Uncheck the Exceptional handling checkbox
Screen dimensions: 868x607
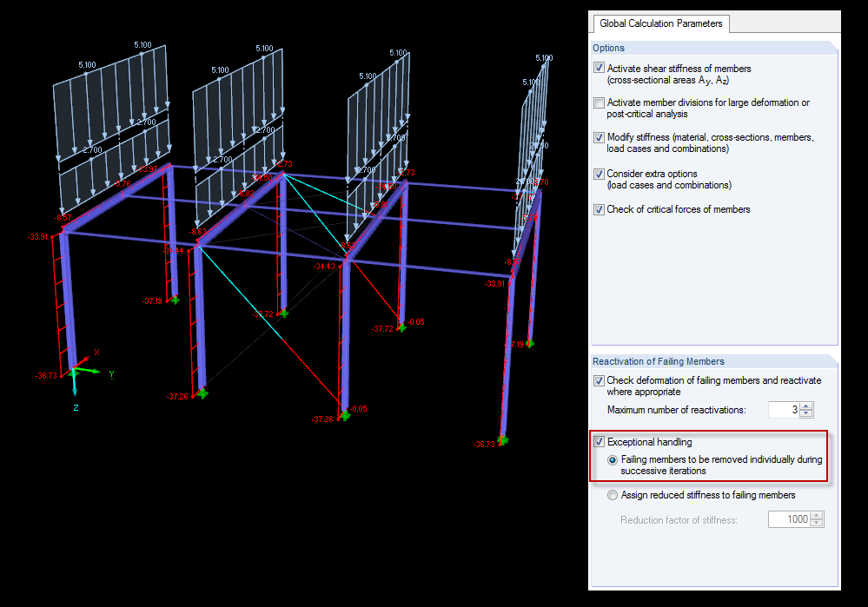click(599, 441)
